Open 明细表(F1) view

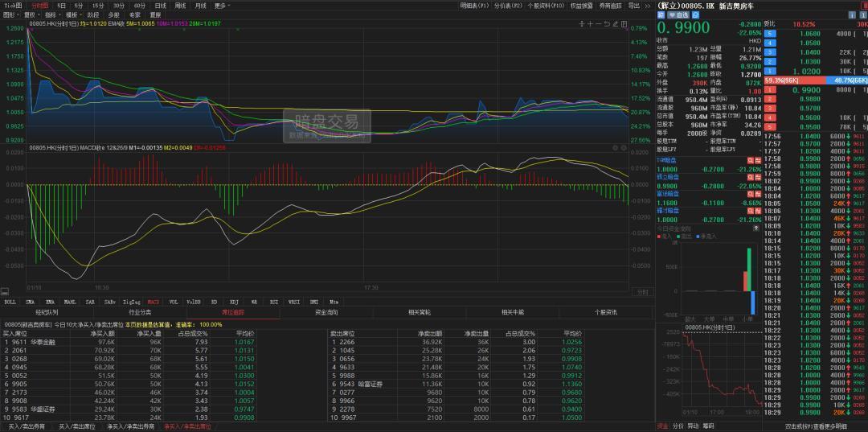pyautogui.click(x=474, y=5)
